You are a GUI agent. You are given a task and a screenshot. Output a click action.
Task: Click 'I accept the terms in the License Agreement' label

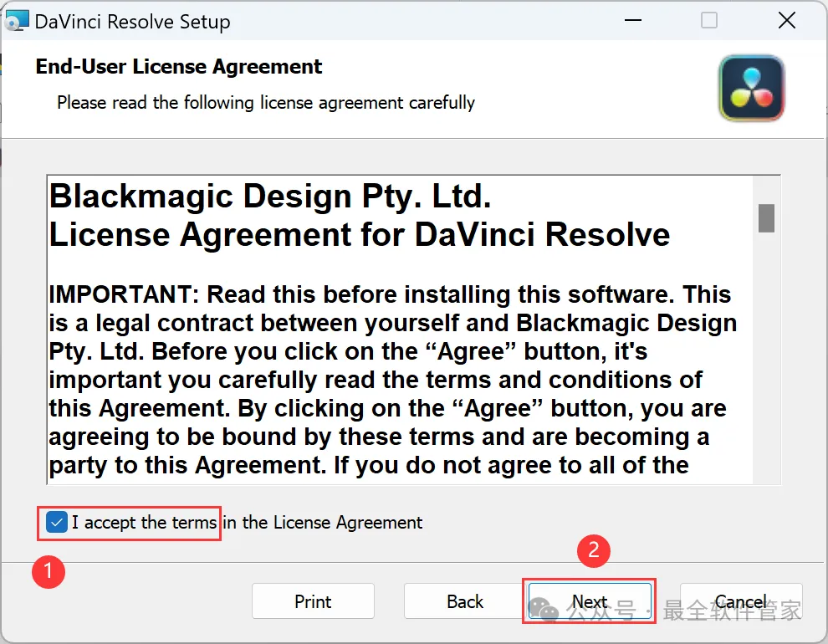[247, 523]
